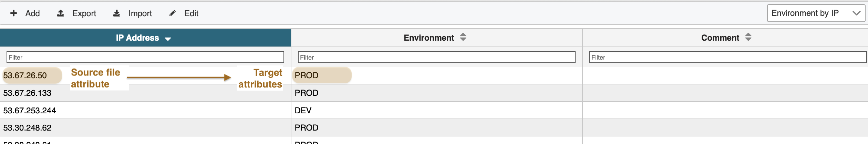The width and height of the screenshot is (868, 144).
Task: Select the row with IP 53.67.253.244
Action: tap(30, 111)
